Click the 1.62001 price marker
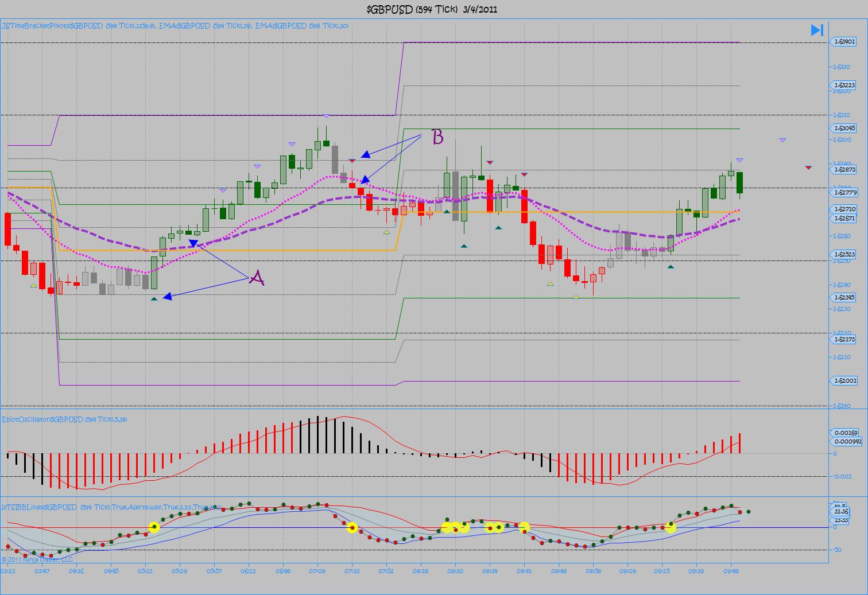This screenshot has width=868, height=595. (x=844, y=380)
